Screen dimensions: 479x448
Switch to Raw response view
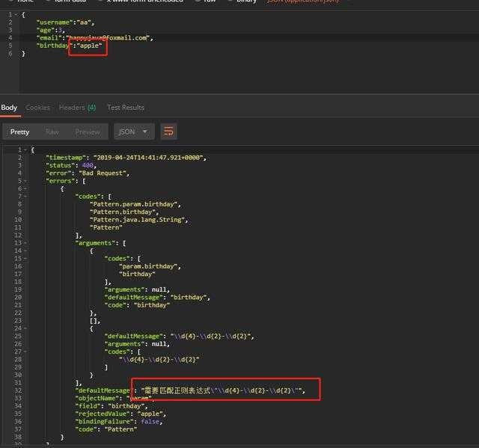[x=52, y=132]
